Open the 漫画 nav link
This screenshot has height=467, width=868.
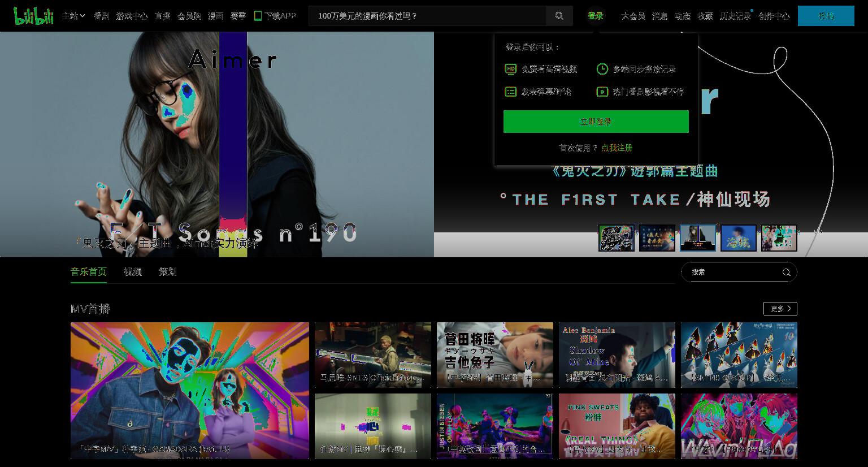215,16
